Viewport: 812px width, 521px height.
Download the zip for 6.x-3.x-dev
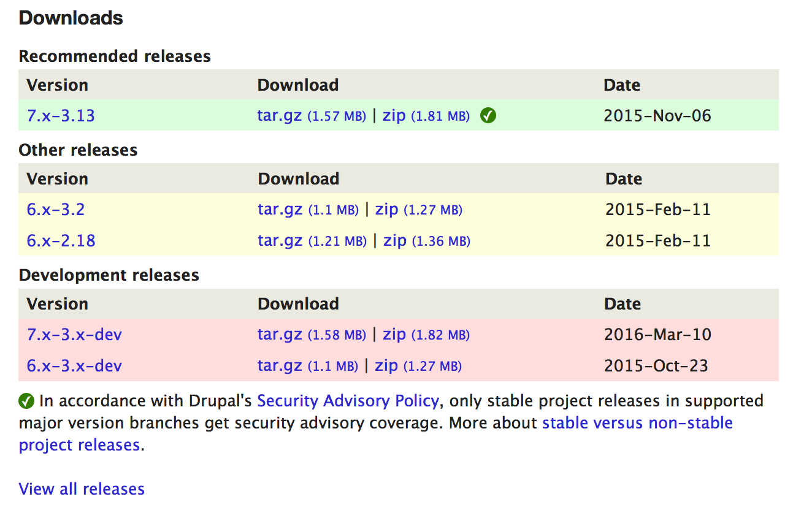pos(386,365)
